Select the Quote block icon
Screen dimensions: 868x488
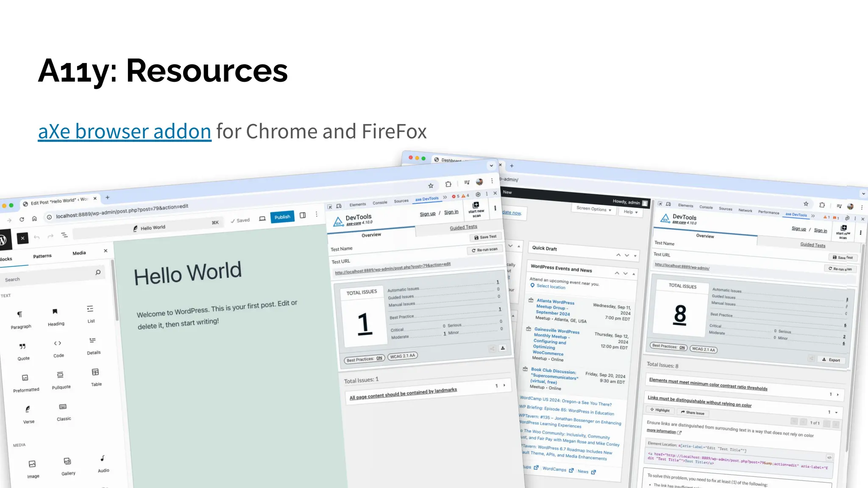coord(22,346)
